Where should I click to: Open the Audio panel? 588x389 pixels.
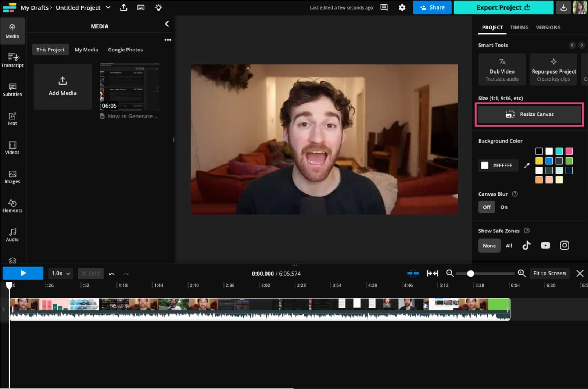12,235
